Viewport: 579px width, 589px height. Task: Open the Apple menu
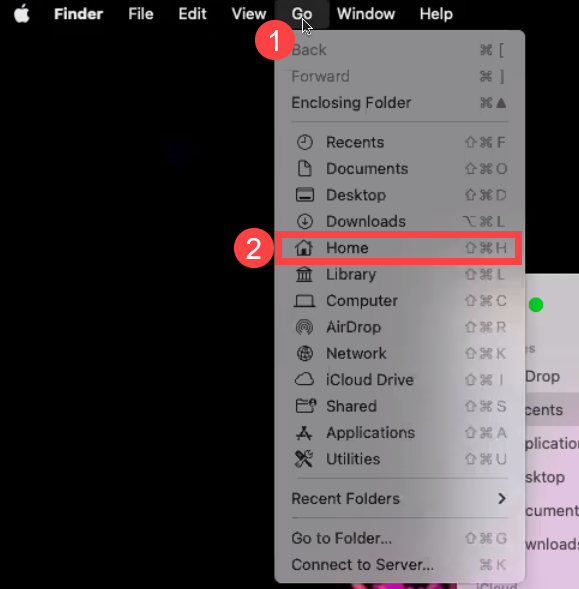tap(22, 14)
